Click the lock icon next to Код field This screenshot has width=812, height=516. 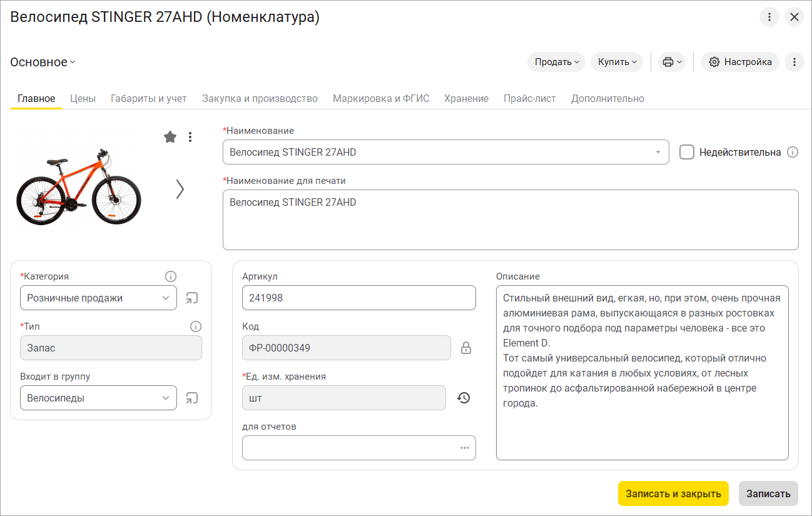(465, 348)
